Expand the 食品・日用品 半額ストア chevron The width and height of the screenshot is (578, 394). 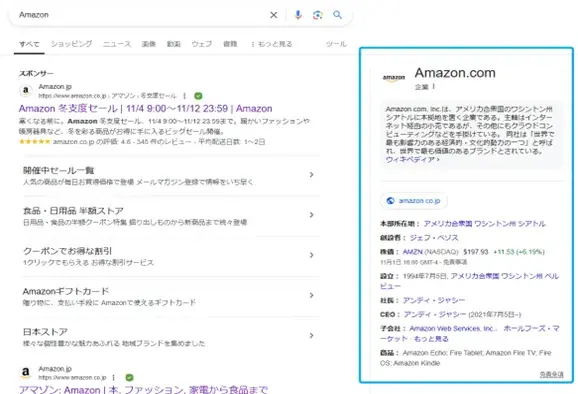click(311, 215)
